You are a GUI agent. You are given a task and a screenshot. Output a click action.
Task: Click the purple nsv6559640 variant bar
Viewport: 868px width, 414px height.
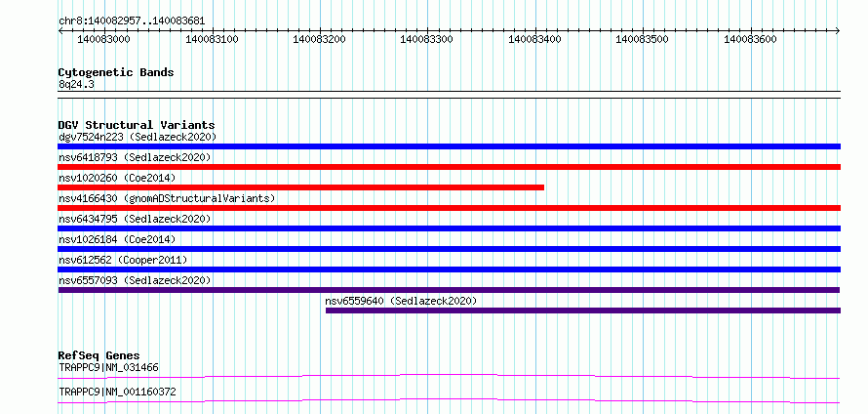click(583, 310)
